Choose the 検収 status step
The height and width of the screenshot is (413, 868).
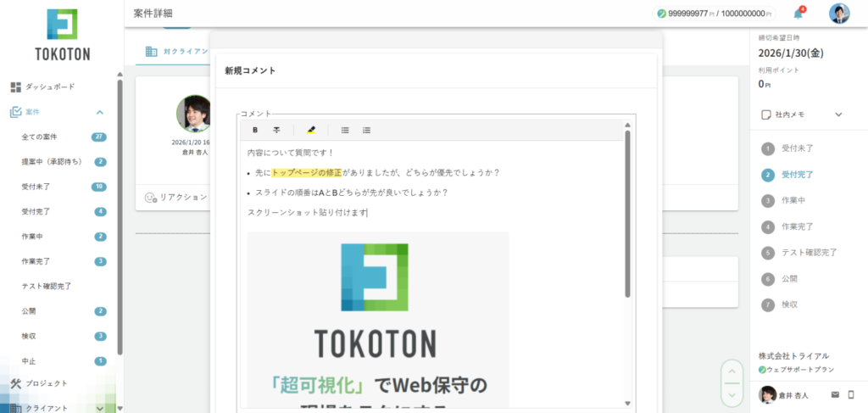788,304
